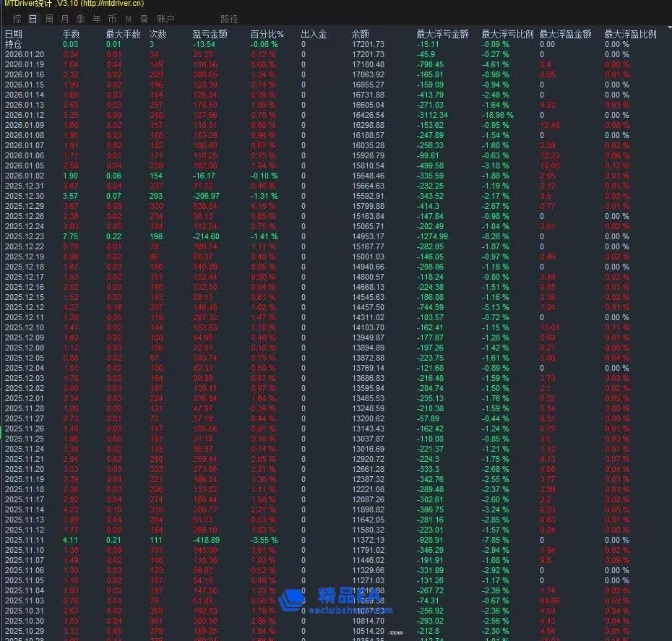Screen dimensions: 672x641
Task: Switch to the 综 summary tab
Action: pos(17,19)
